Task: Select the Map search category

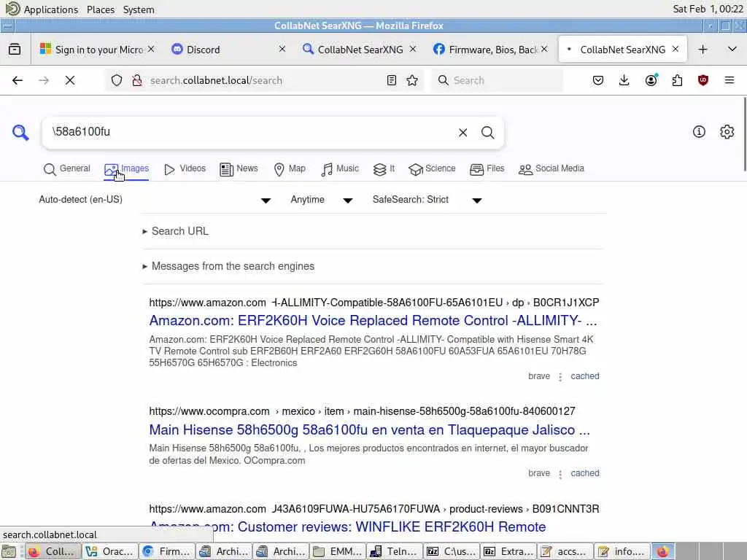Action: coord(290,168)
